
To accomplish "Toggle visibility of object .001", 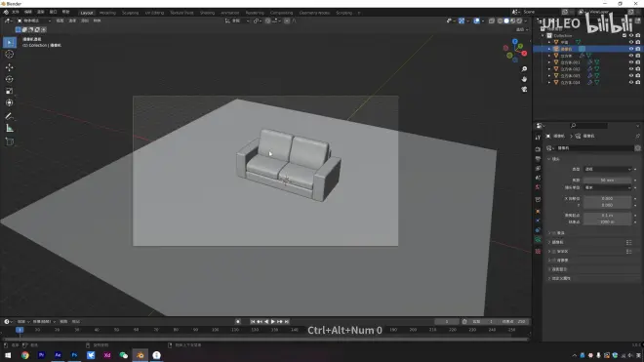I will tap(631, 62).
